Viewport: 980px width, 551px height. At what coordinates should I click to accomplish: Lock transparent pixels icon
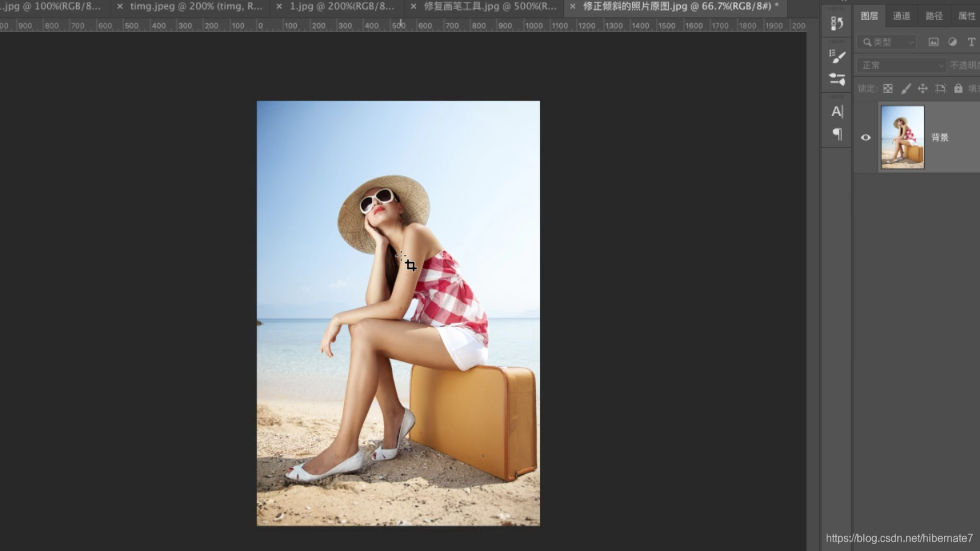coord(888,88)
